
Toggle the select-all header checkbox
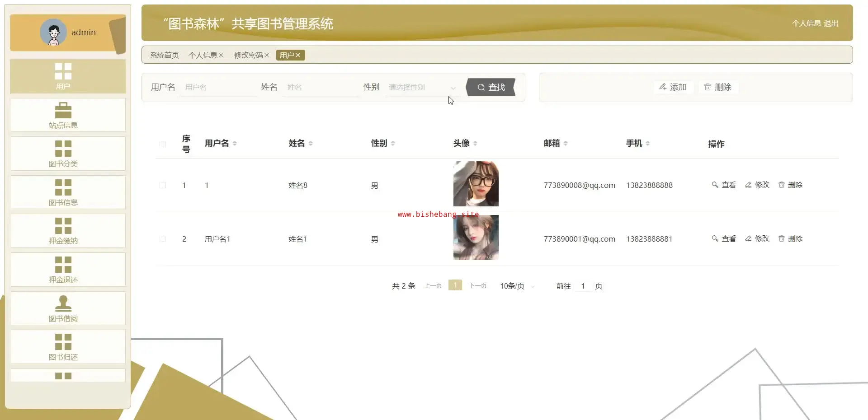coord(163,144)
